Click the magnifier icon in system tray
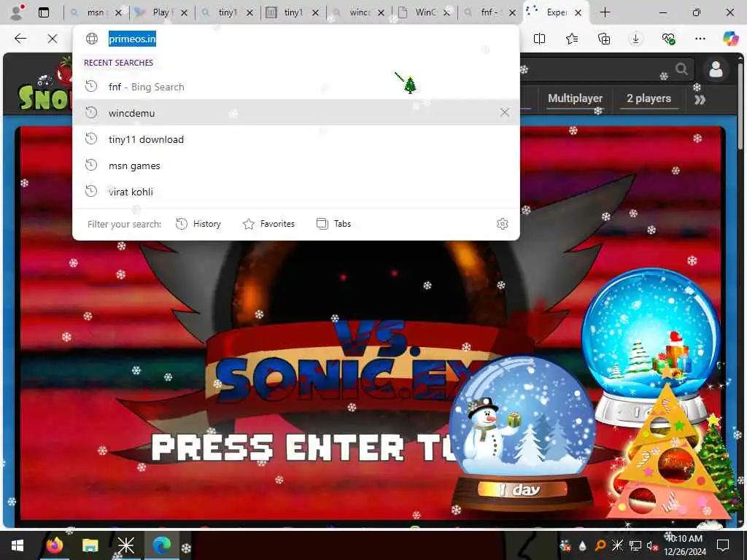The image size is (747, 560). 600,545
